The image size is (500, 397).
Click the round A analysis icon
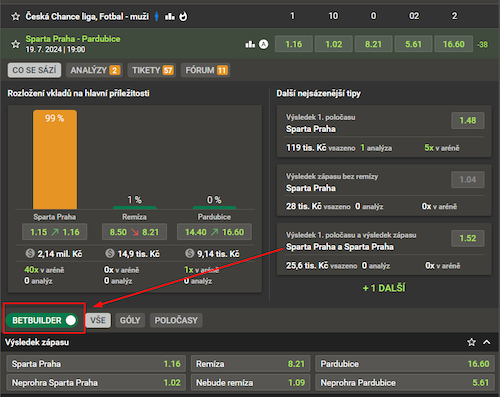point(264,44)
